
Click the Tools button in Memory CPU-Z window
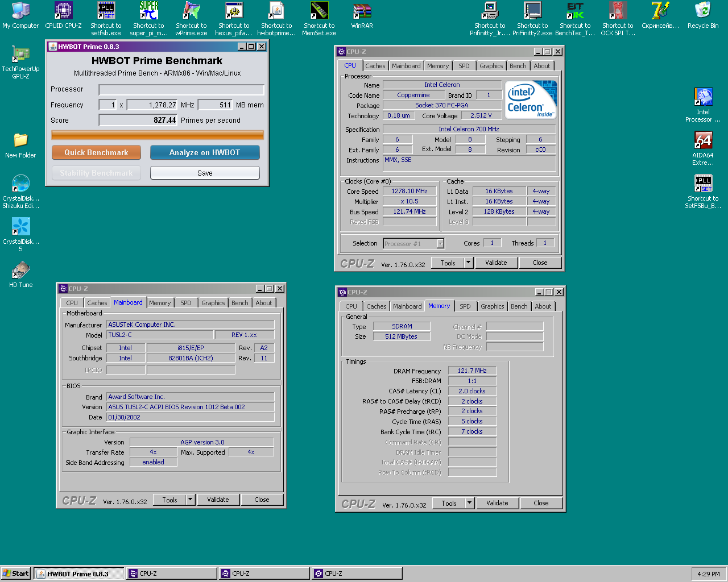[449, 503]
